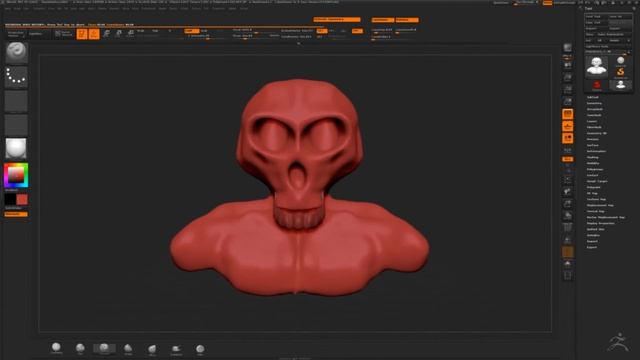
Task: Expand the Masking subpalette
Action: (593, 157)
